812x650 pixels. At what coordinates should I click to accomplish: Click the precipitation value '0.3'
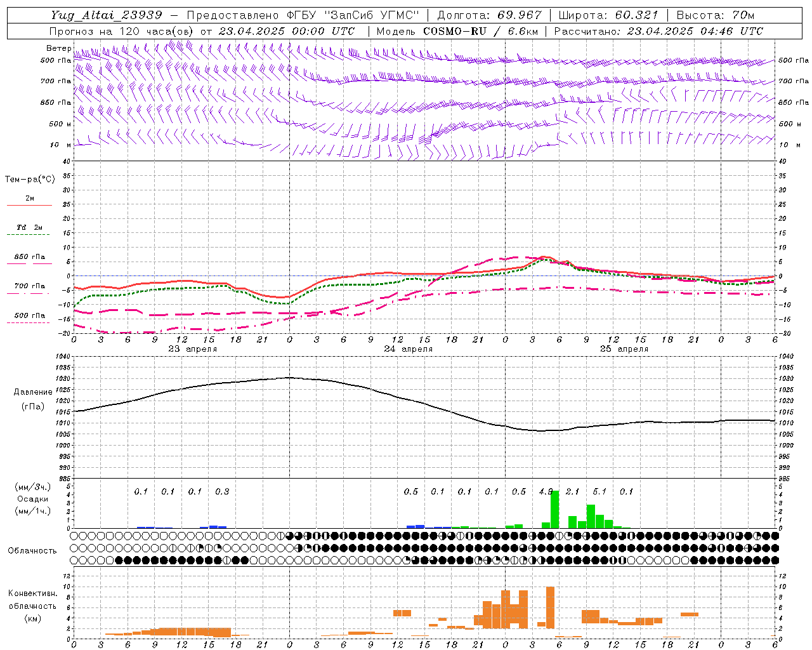(x=222, y=492)
